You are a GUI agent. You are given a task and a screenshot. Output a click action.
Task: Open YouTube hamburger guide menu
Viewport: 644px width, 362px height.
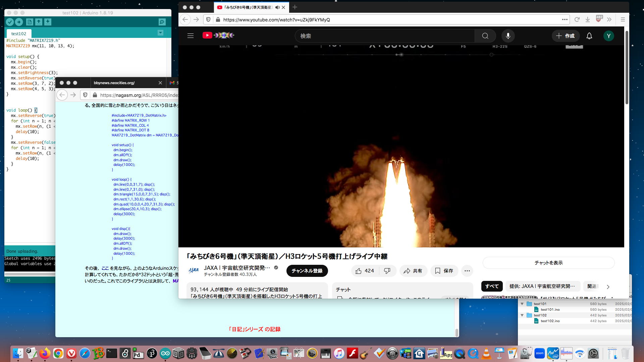[191, 36]
